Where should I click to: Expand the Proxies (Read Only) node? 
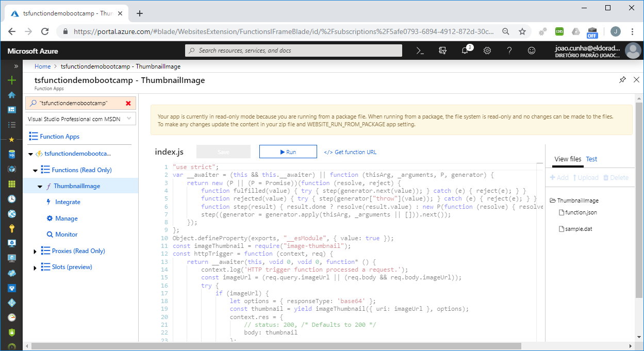(35, 251)
